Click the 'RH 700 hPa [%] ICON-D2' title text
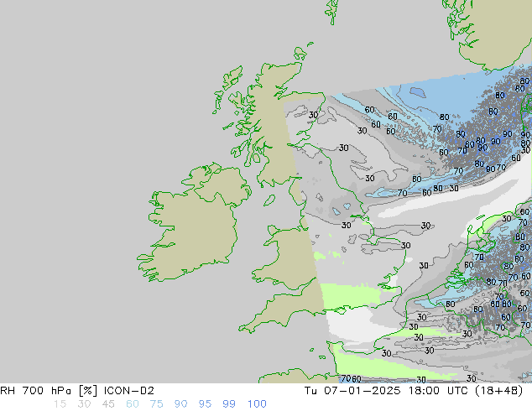532x411 pixels. tap(77, 391)
